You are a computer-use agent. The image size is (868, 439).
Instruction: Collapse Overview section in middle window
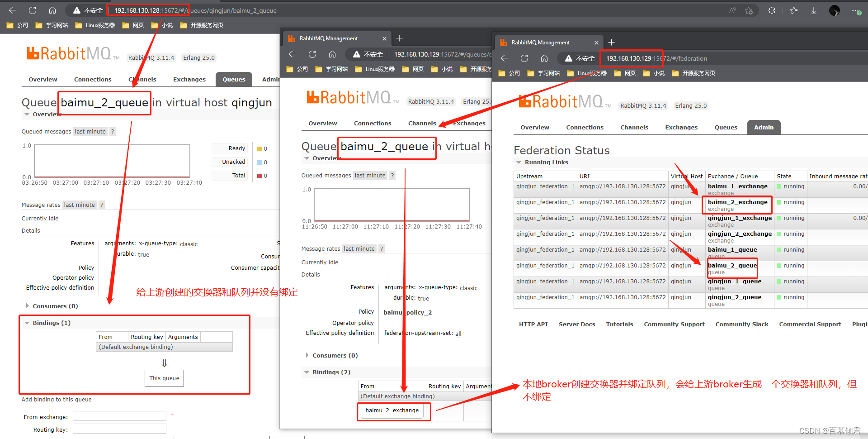[x=322, y=158]
